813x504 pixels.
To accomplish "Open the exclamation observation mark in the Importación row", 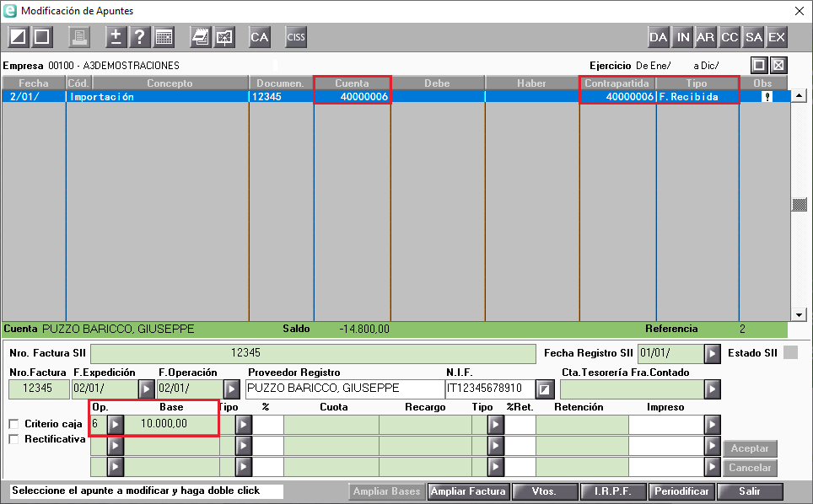I will pos(767,96).
